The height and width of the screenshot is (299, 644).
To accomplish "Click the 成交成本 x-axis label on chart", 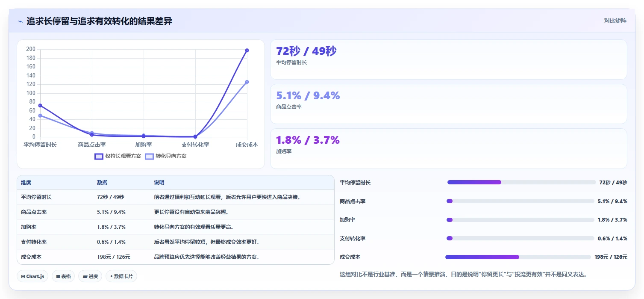I will [x=247, y=145].
